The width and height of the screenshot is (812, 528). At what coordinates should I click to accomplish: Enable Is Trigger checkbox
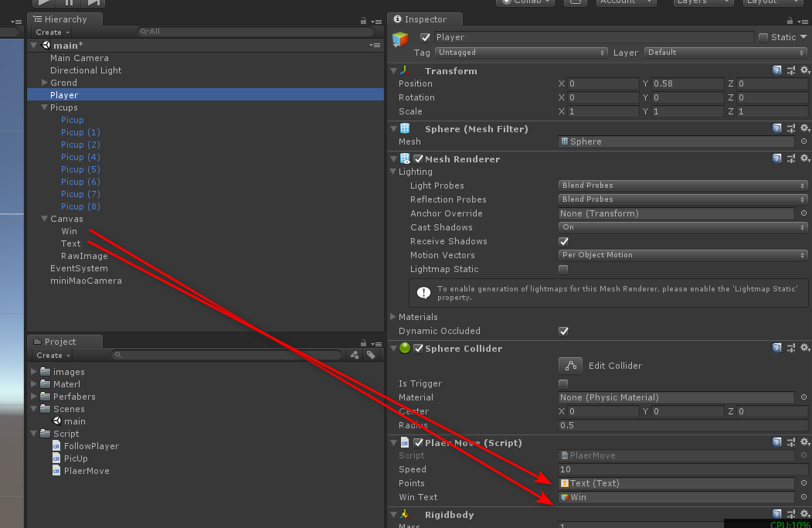click(563, 383)
